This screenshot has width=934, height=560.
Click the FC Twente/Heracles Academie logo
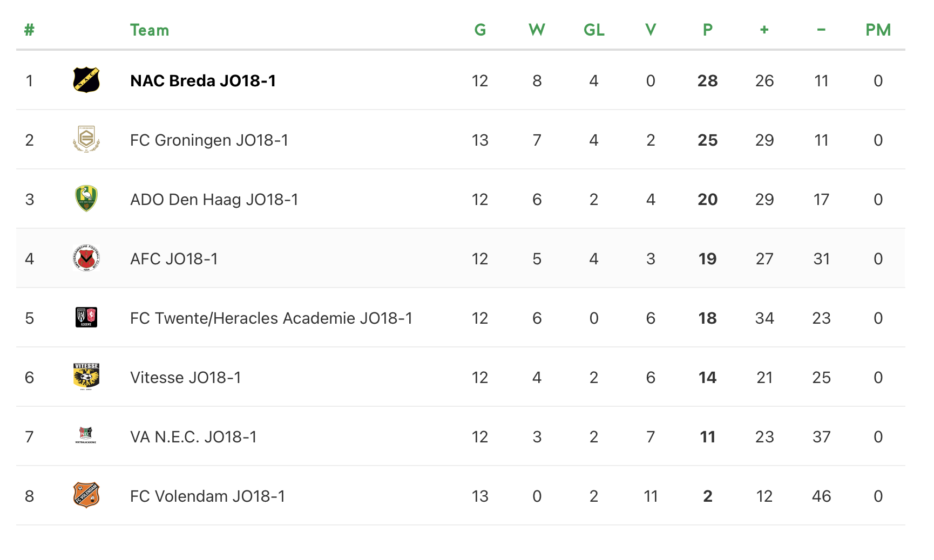pos(86,318)
